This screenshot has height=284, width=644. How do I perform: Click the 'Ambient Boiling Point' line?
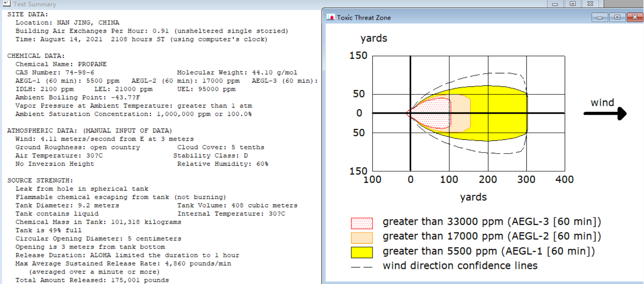[78, 97]
